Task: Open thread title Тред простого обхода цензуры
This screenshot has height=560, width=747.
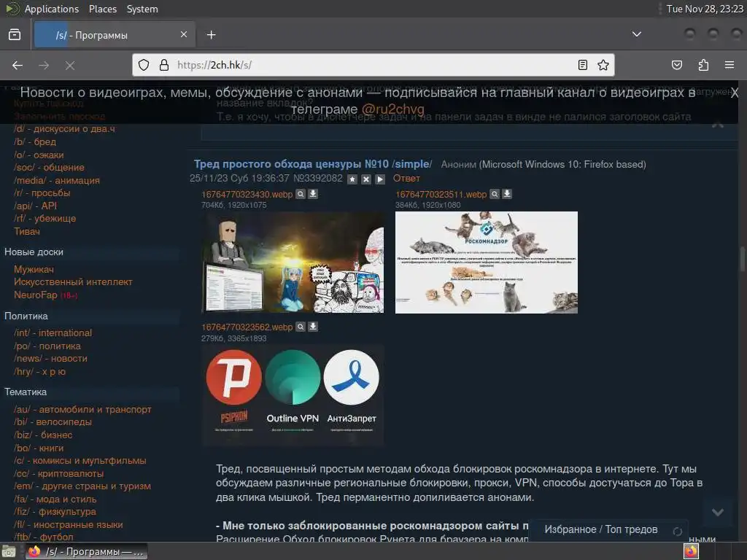Action: (312, 164)
